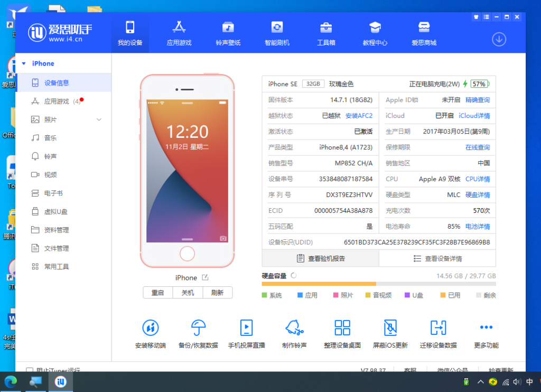Open the 智能刷机 tab
The height and width of the screenshot is (392, 541).
[x=277, y=33]
